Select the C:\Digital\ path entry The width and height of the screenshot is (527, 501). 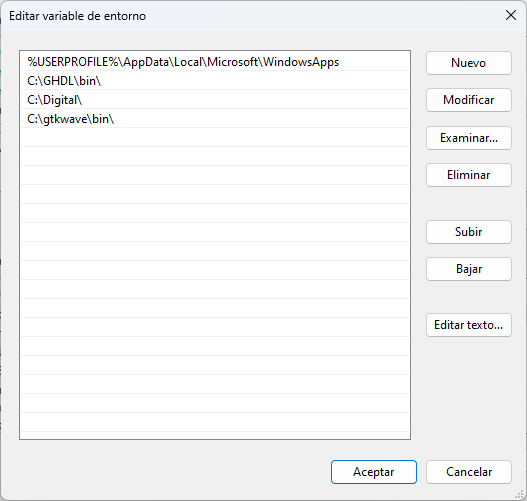point(215,100)
